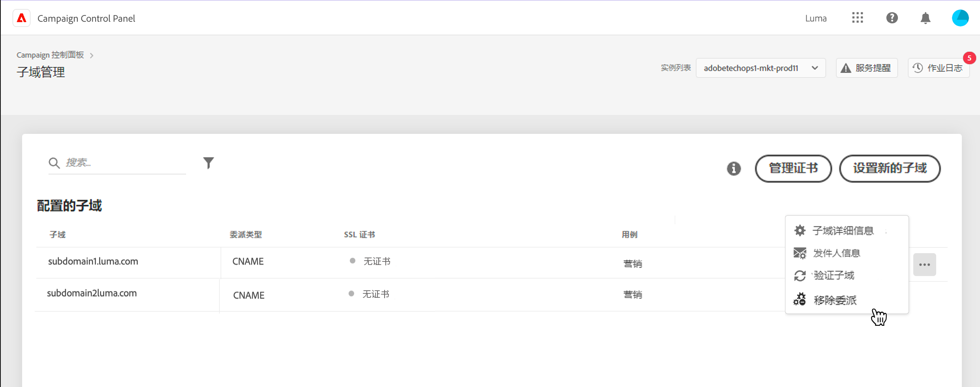Open the notifications bell

pos(925,18)
